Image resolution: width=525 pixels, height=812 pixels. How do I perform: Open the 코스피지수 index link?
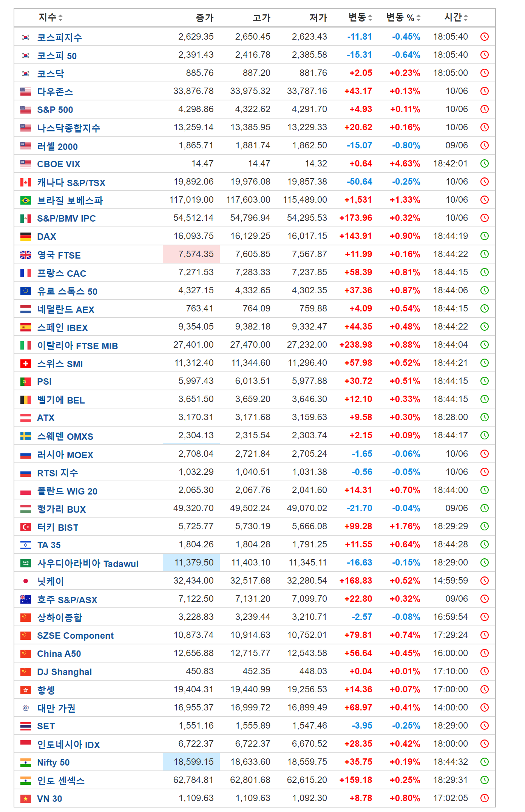[60, 37]
